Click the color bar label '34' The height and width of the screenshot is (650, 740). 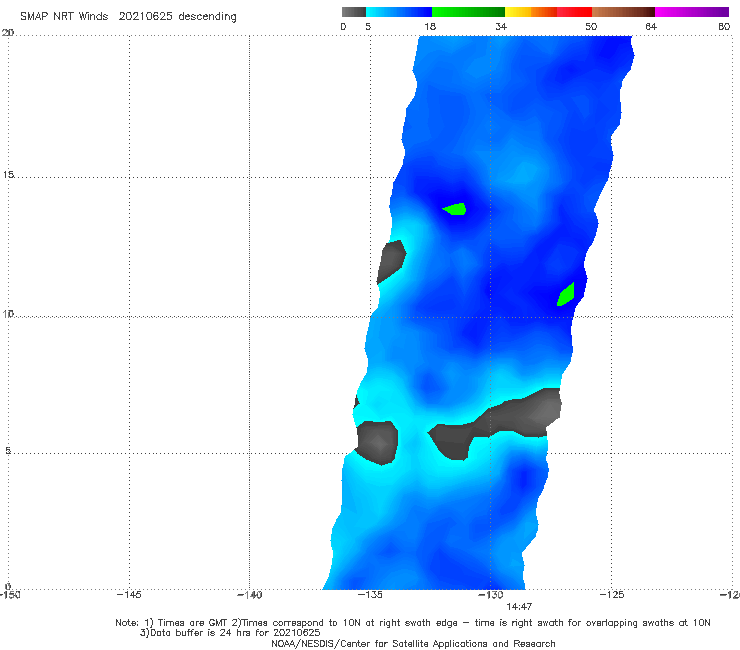pos(501,27)
